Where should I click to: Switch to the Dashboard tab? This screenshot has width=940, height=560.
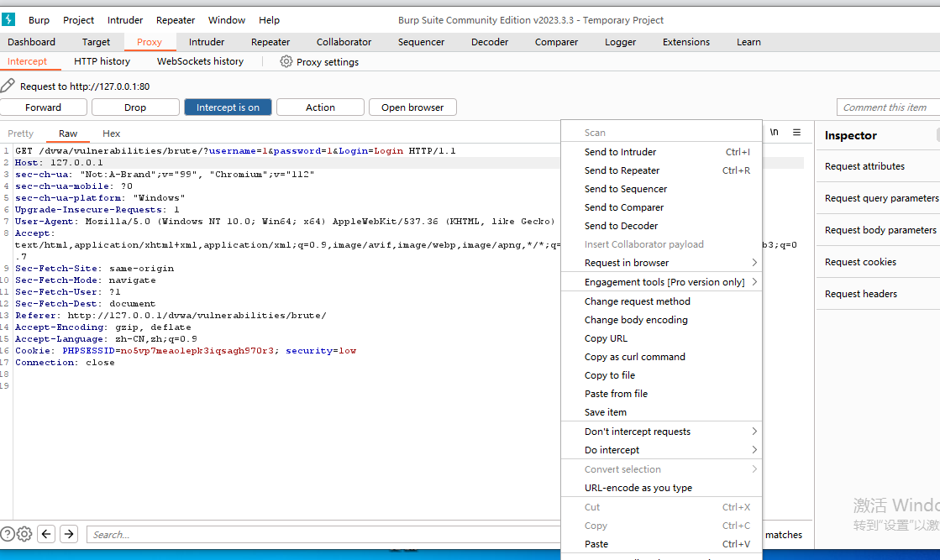(x=31, y=42)
